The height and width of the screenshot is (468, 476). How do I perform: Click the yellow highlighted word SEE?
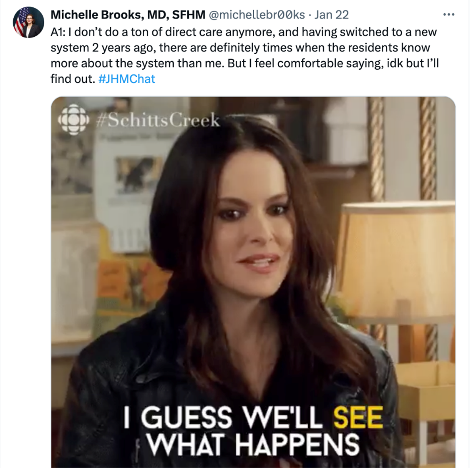(x=358, y=418)
